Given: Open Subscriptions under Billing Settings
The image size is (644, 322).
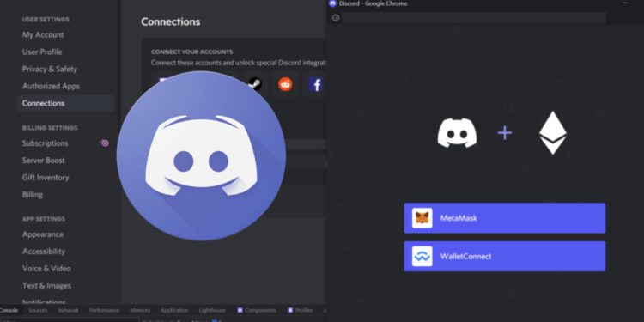Looking at the screenshot, I should pos(46,143).
